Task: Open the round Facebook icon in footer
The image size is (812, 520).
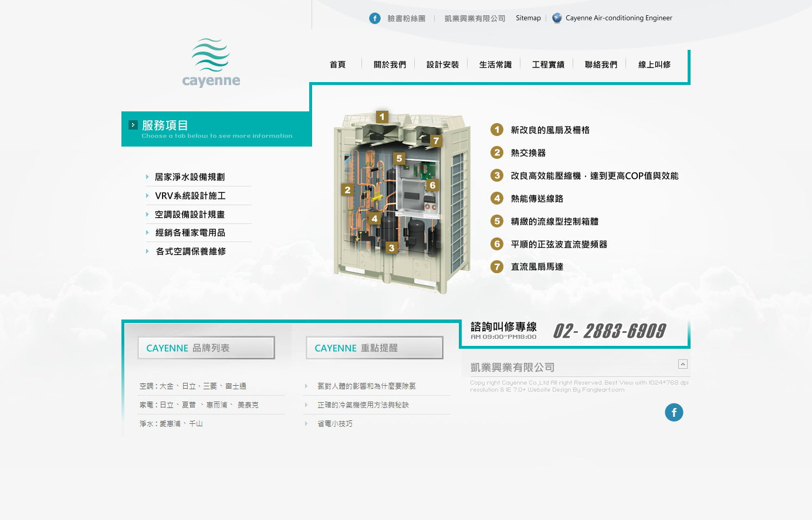Action: [674, 413]
